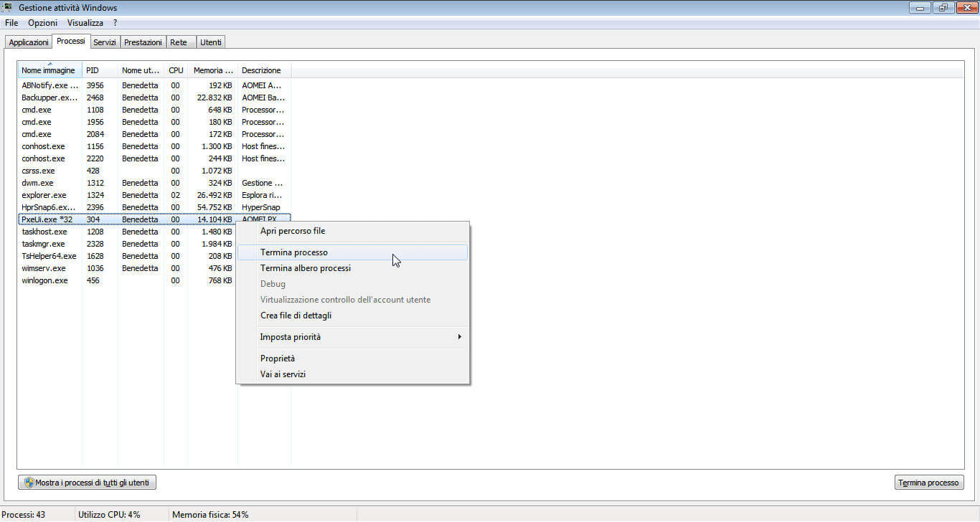The width and height of the screenshot is (980, 522).
Task: Select the conhost.exe row with PID 2220
Action: [x=154, y=158]
